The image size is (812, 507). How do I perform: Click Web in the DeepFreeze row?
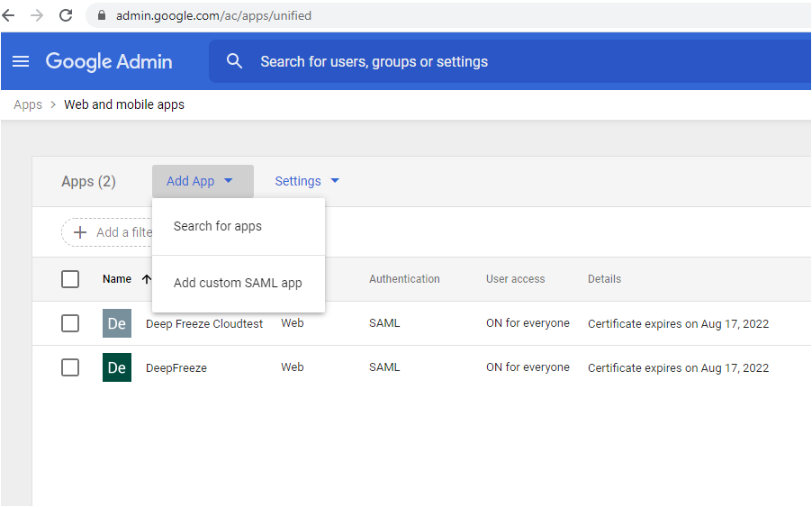pos(292,367)
